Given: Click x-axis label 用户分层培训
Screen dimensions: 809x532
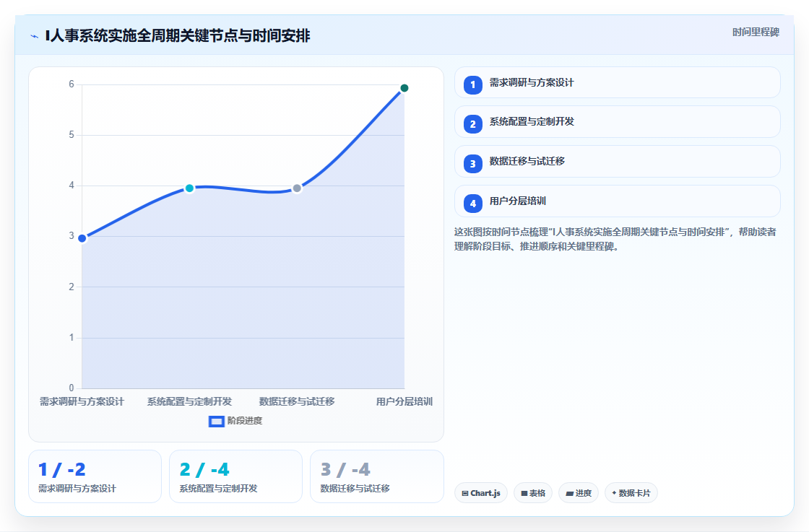Looking at the screenshot, I should pos(404,401).
